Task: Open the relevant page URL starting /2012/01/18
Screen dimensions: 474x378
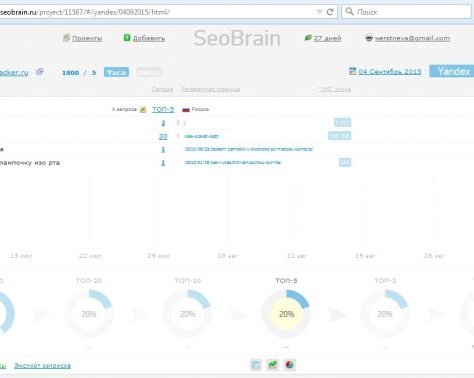Action: click(x=233, y=163)
